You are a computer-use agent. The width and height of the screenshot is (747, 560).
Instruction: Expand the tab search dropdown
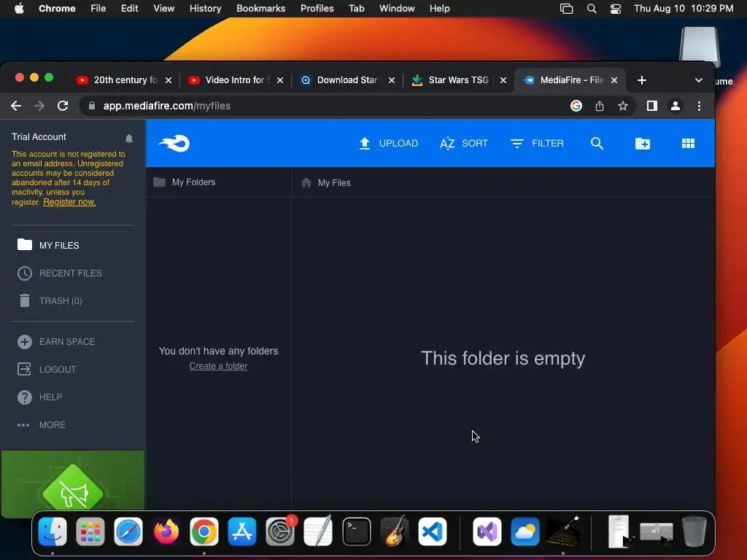click(698, 80)
